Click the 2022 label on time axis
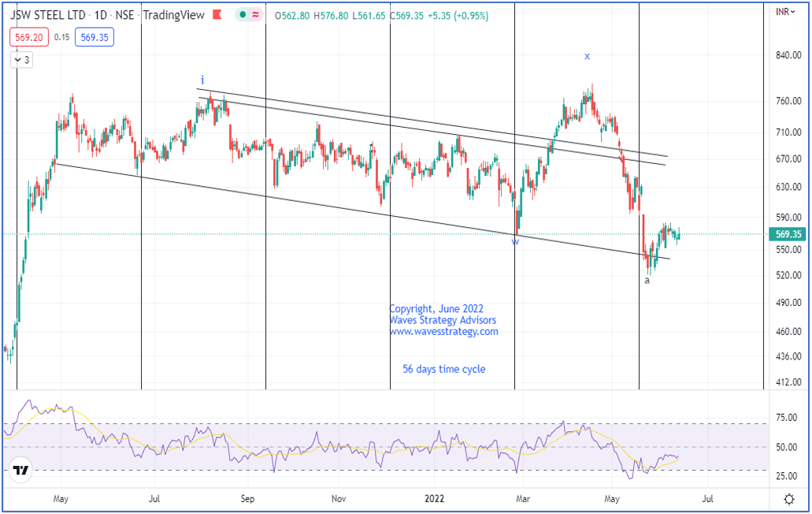812x514 pixels. pos(434,498)
